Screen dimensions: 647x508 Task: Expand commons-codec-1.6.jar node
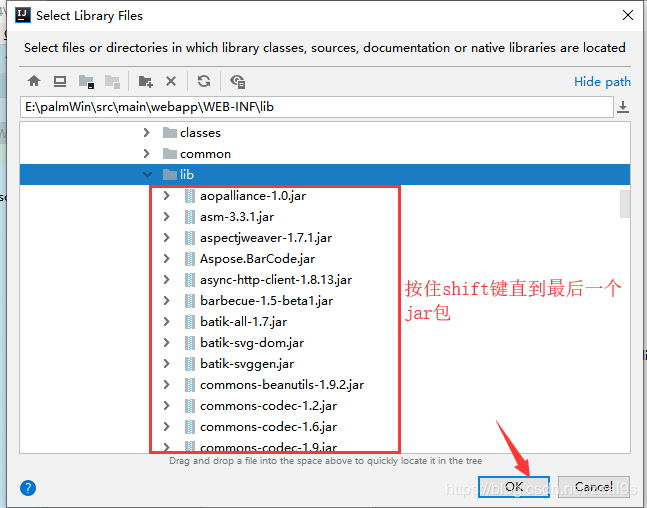166,427
